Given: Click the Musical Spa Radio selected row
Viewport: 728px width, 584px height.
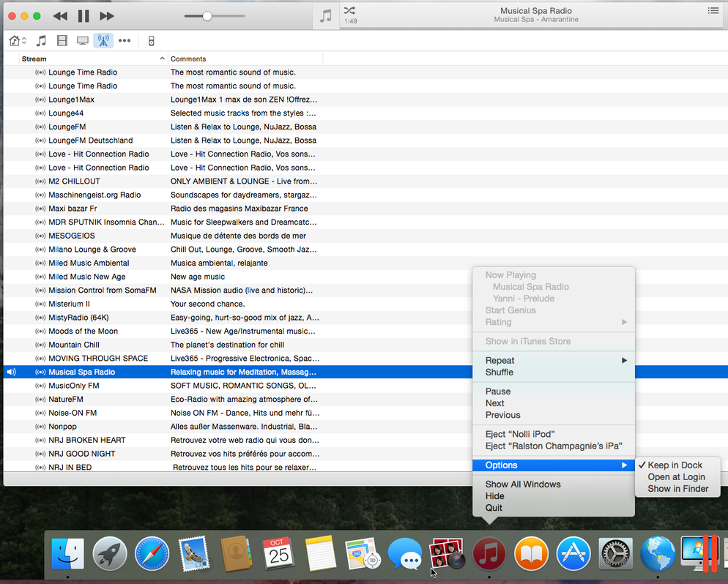Looking at the screenshot, I should [x=238, y=372].
